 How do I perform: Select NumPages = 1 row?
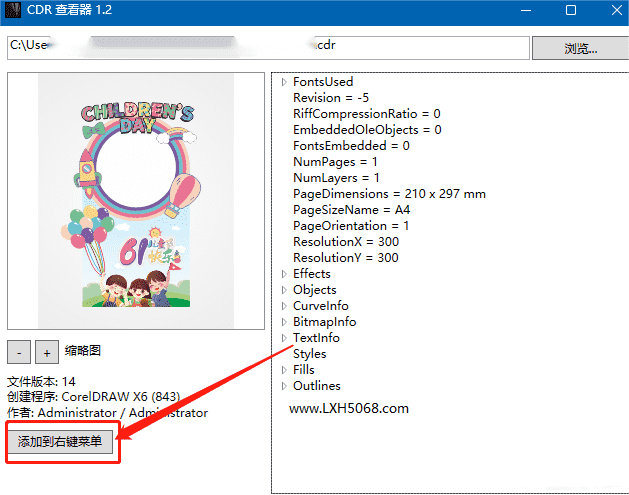335,162
